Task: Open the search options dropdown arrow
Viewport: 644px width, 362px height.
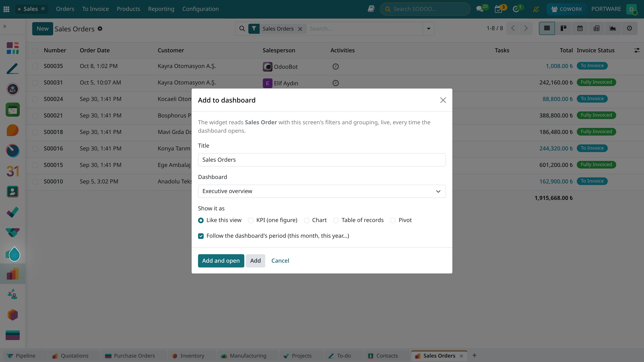Action: point(428,29)
